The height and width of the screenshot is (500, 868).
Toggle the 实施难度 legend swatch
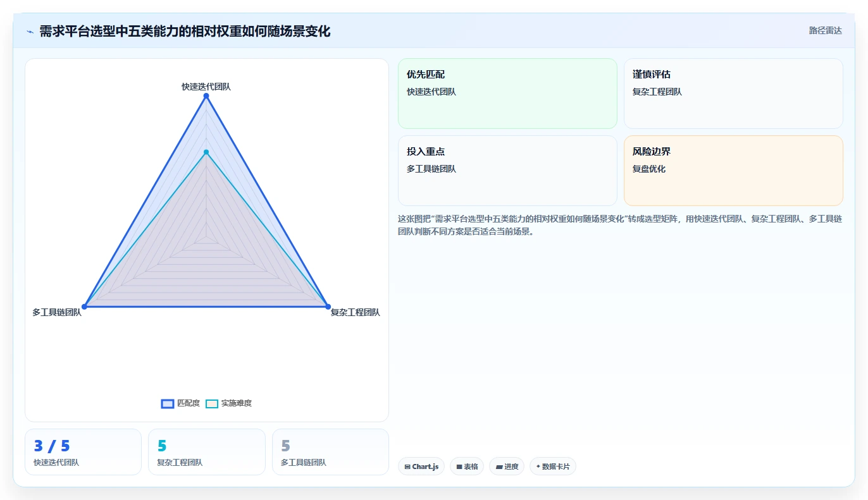coord(212,404)
